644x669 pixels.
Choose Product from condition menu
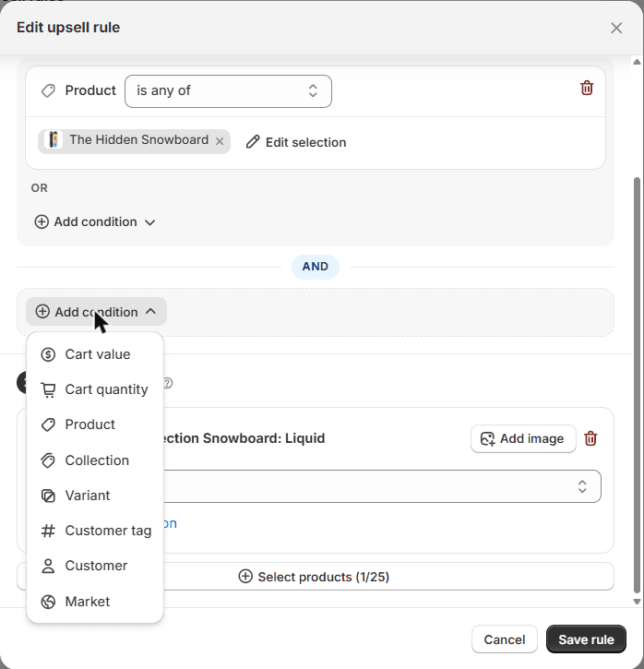(x=95, y=424)
